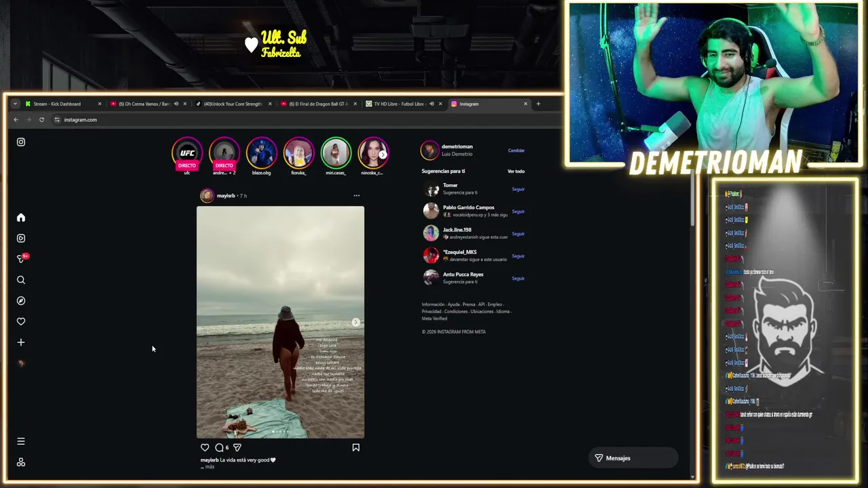Follow Ezequiel_MKS via Seguir

[x=518, y=256]
